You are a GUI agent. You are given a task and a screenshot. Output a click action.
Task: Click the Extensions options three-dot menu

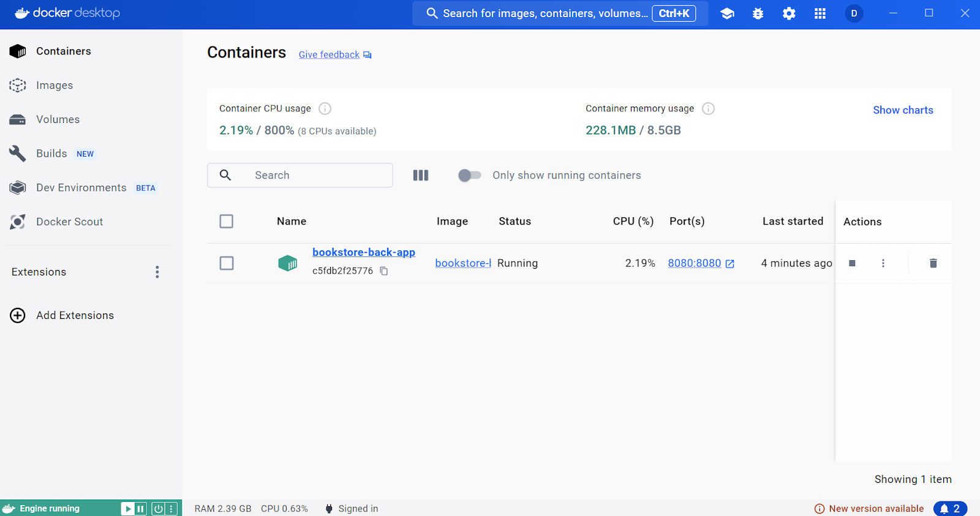[x=157, y=272]
